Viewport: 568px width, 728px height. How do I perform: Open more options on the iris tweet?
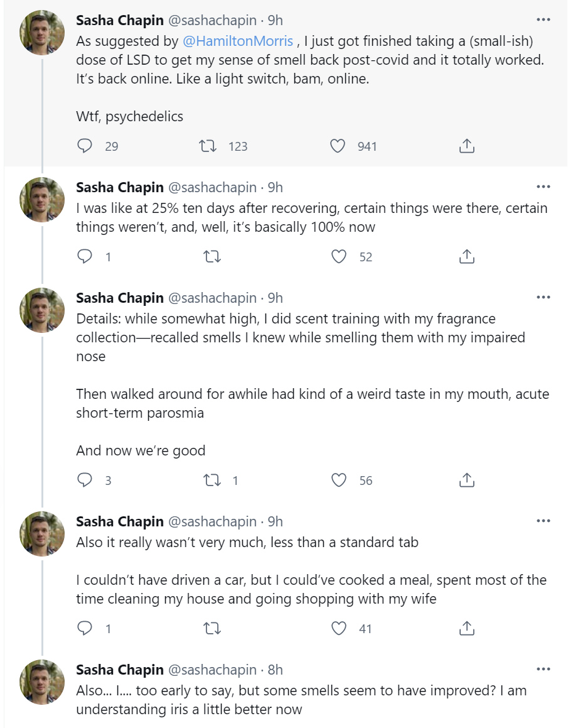coord(543,669)
